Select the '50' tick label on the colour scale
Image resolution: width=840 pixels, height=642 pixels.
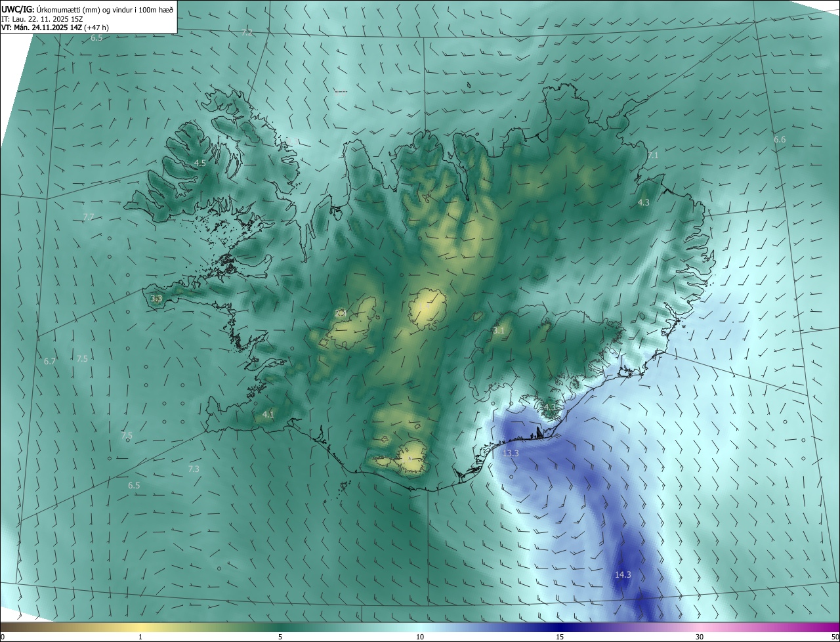click(x=835, y=637)
